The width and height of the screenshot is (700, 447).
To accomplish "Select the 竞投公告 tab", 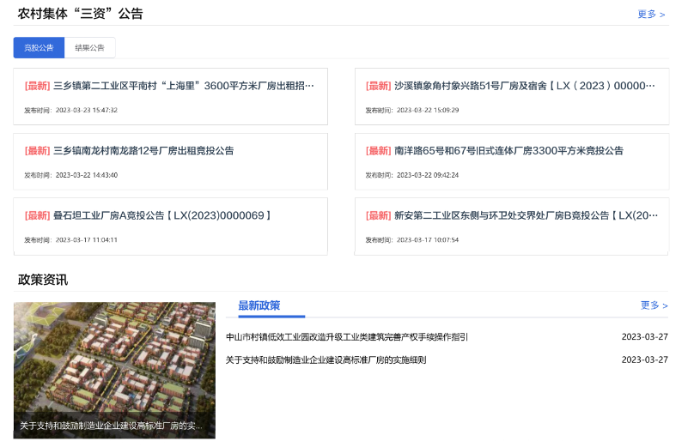I will pos(39,48).
